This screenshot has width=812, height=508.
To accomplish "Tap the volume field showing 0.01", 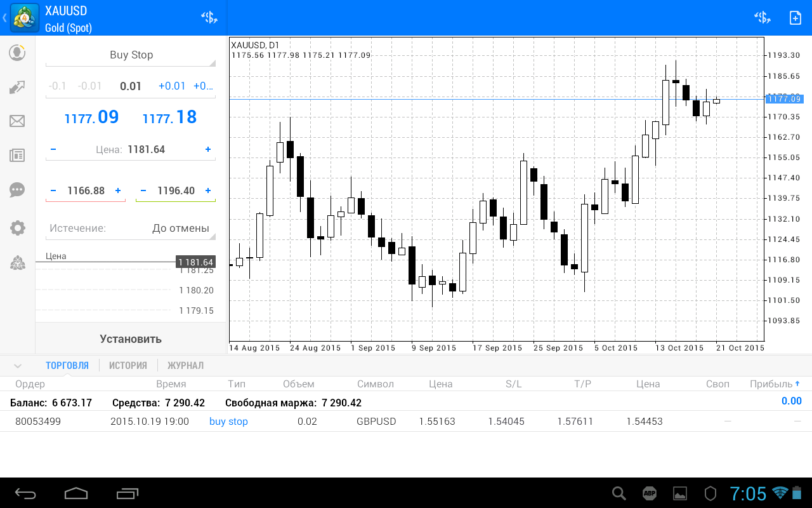I will pos(131,86).
